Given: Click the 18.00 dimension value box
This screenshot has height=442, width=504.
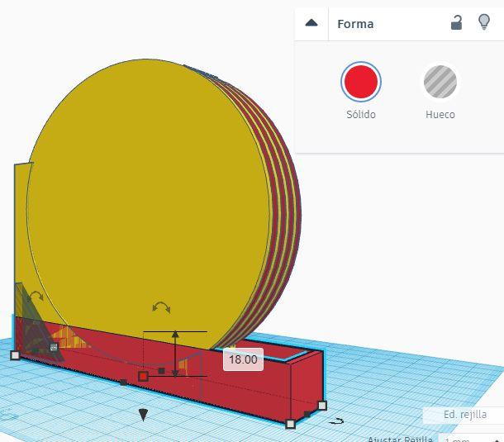Looking at the screenshot, I should (243, 359).
